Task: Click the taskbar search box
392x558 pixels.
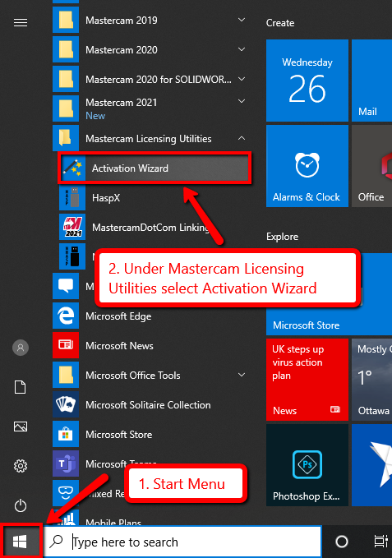Action: (182, 542)
